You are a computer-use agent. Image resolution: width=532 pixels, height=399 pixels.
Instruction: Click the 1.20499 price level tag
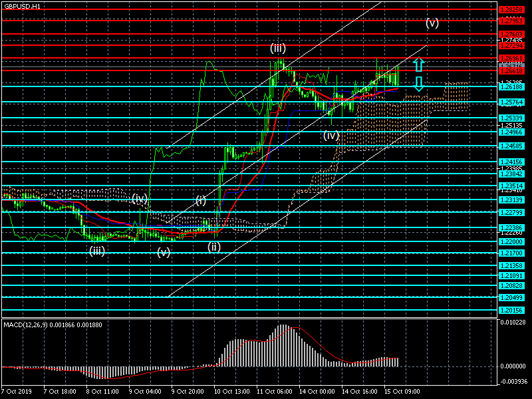click(511, 297)
